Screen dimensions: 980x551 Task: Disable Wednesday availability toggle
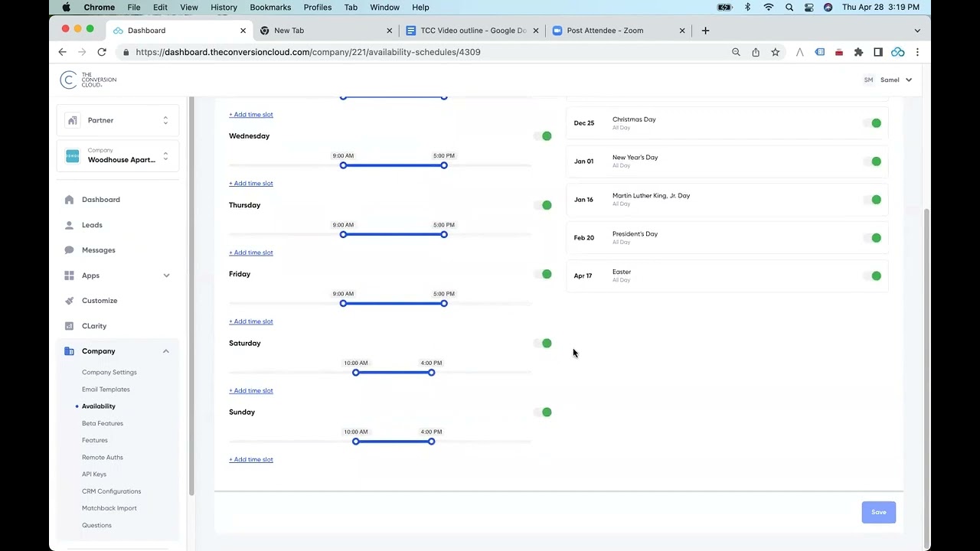(543, 136)
